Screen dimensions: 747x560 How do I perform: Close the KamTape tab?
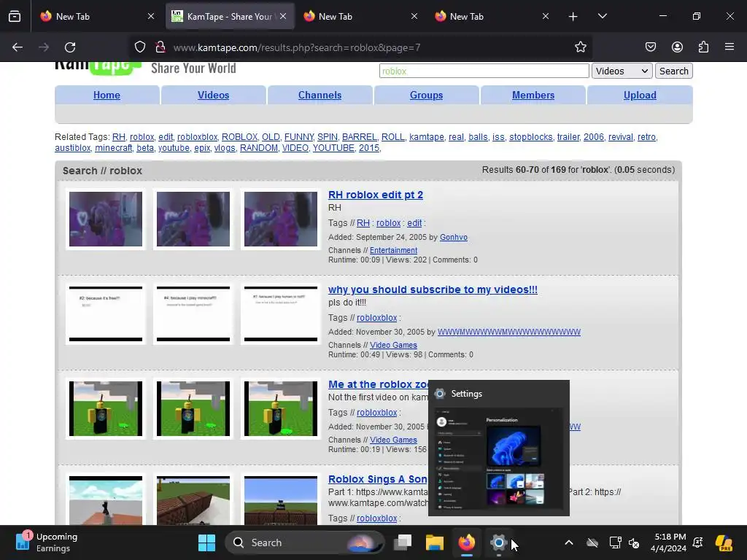point(283,16)
